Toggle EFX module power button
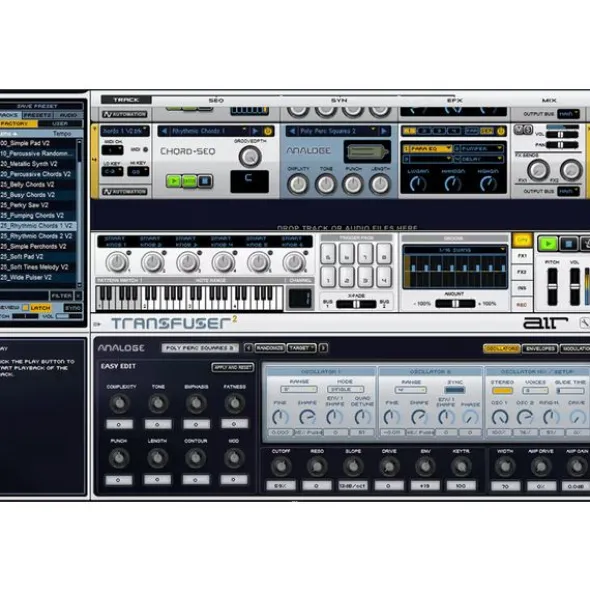The height and width of the screenshot is (591, 590). click(x=501, y=131)
